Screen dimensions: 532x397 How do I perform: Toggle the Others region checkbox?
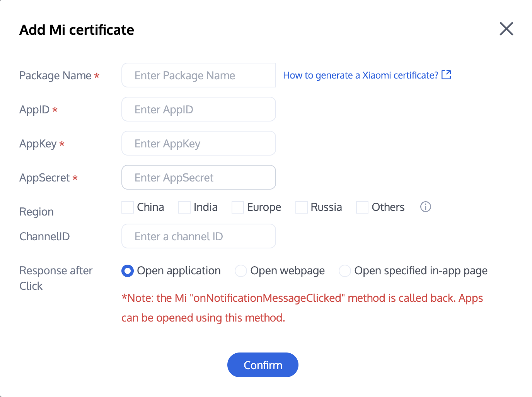tap(362, 207)
